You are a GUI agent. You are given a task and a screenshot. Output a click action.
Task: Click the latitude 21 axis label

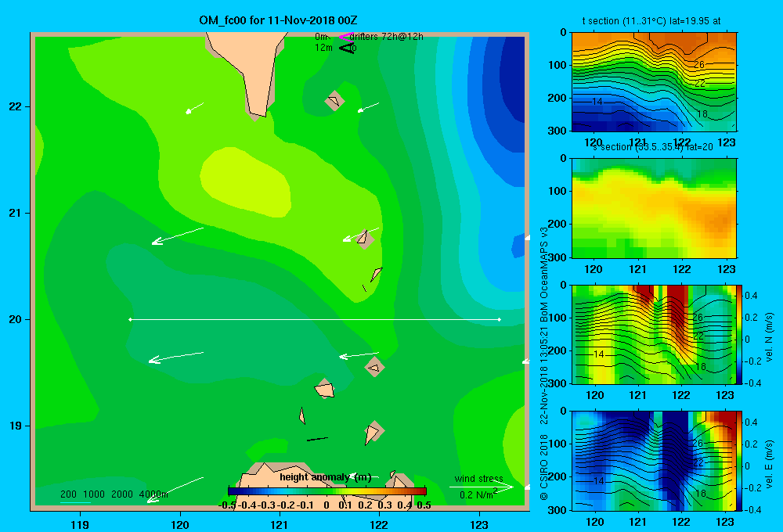15,213
